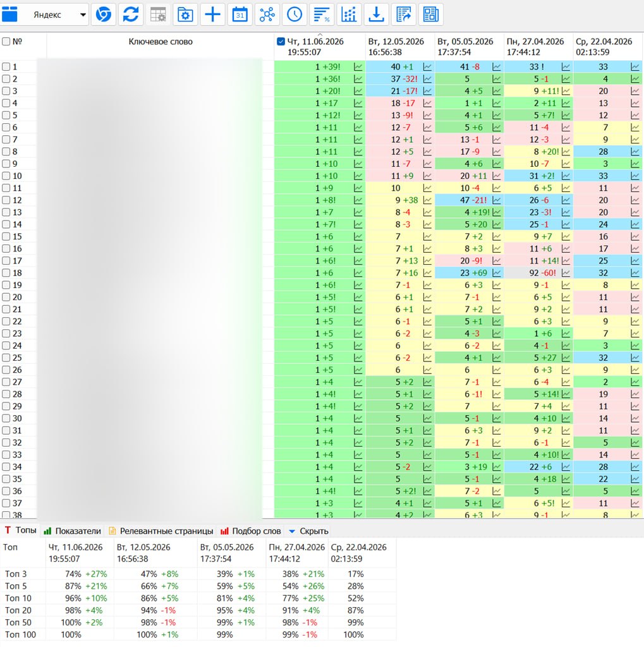
Task: Open the chart statistics toolbar icon
Action: [349, 15]
